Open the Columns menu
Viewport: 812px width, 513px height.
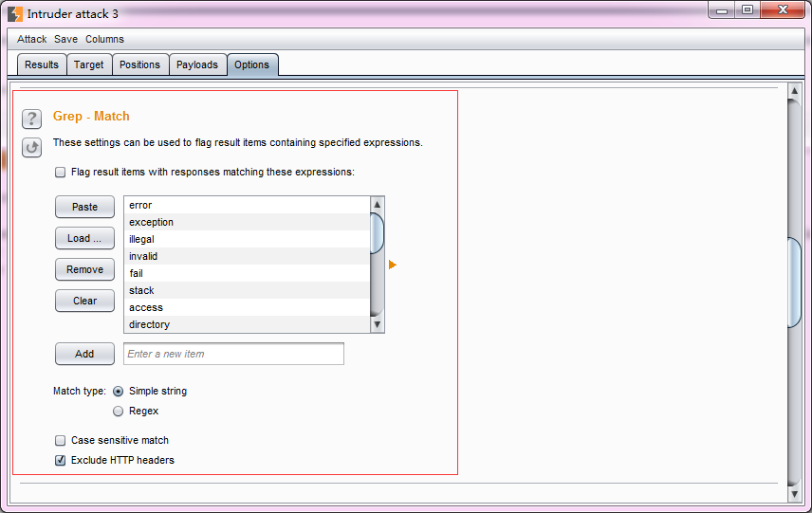click(104, 39)
